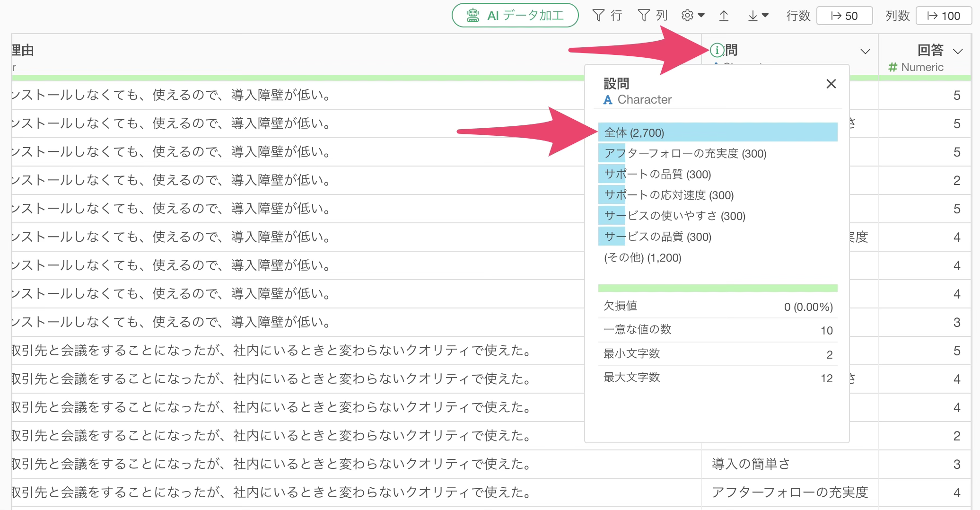This screenshot has height=510, width=980.
Task: Open the row filter (行)
Action: click(607, 16)
